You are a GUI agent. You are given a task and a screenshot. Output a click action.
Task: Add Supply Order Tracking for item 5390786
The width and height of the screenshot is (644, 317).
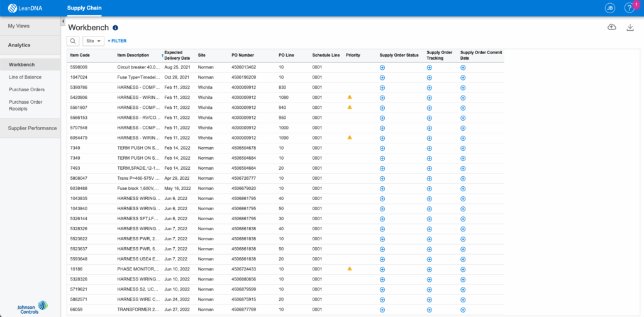429,87
